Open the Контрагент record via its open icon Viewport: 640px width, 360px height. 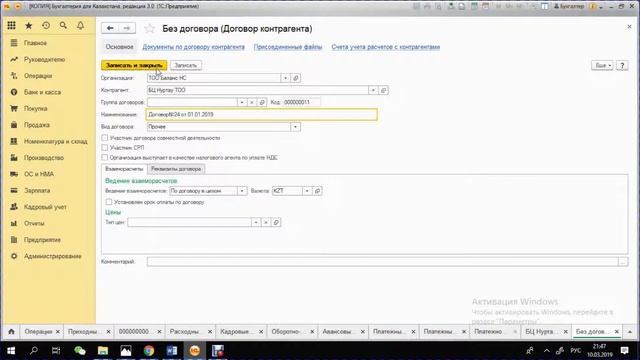(x=383, y=90)
